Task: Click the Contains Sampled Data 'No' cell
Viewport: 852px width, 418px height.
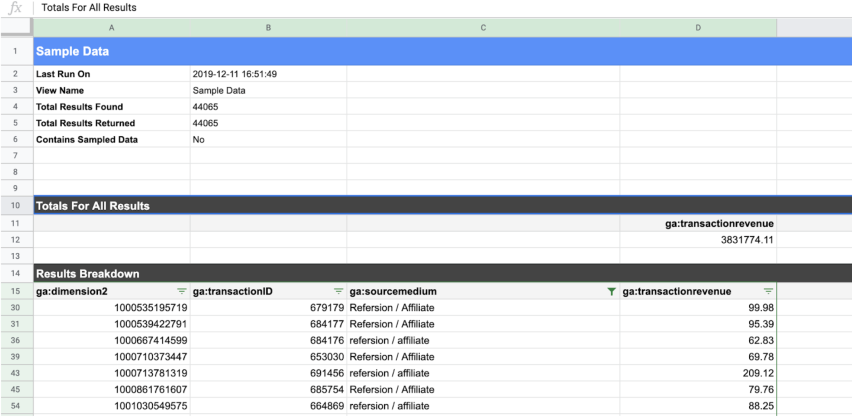Action: (199, 140)
